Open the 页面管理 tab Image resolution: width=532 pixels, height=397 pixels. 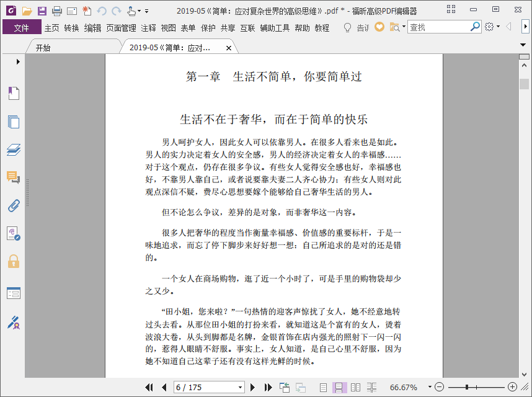tap(121, 28)
